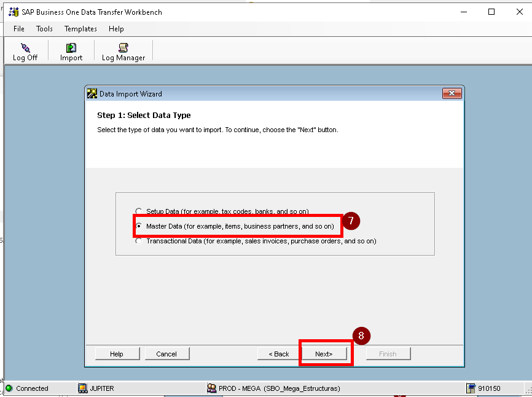Click the Data Transfer Workbench title icon
The width and height of the screenshot is (532, 397).
tap(14, 12)
